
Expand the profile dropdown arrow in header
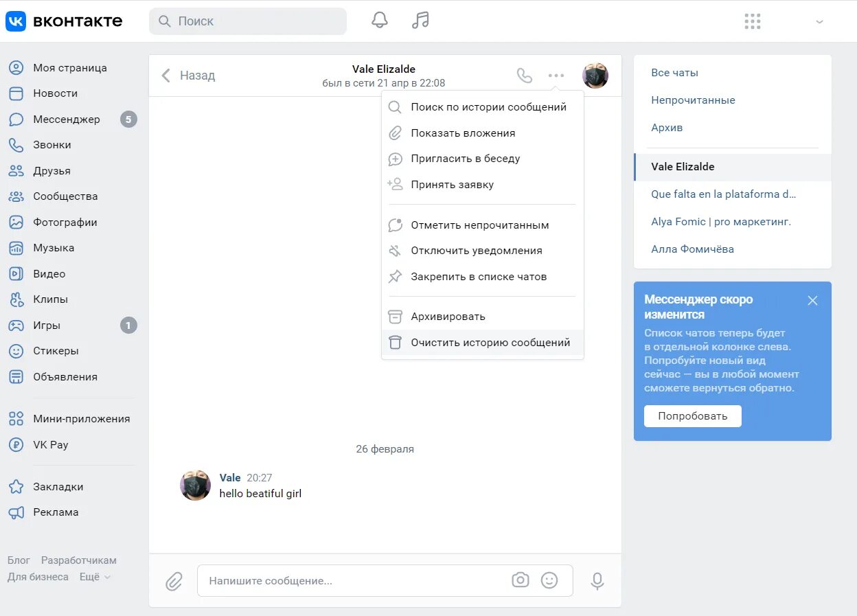[x=819, y=22]
